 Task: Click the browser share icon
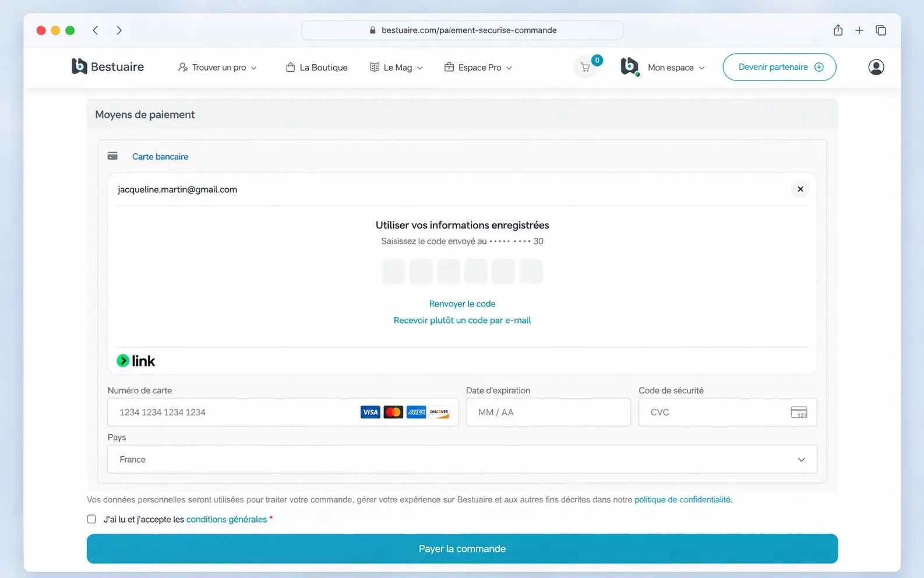coord(838,30)
